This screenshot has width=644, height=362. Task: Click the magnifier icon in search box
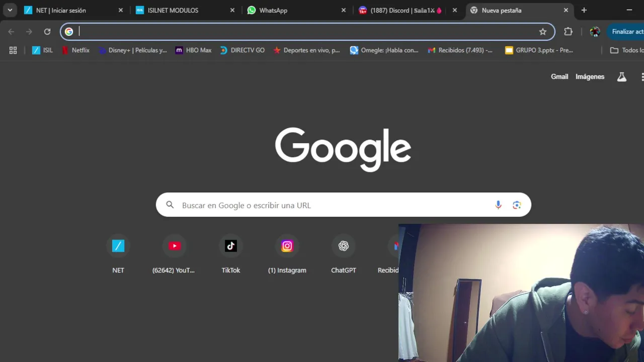point(170,205)
